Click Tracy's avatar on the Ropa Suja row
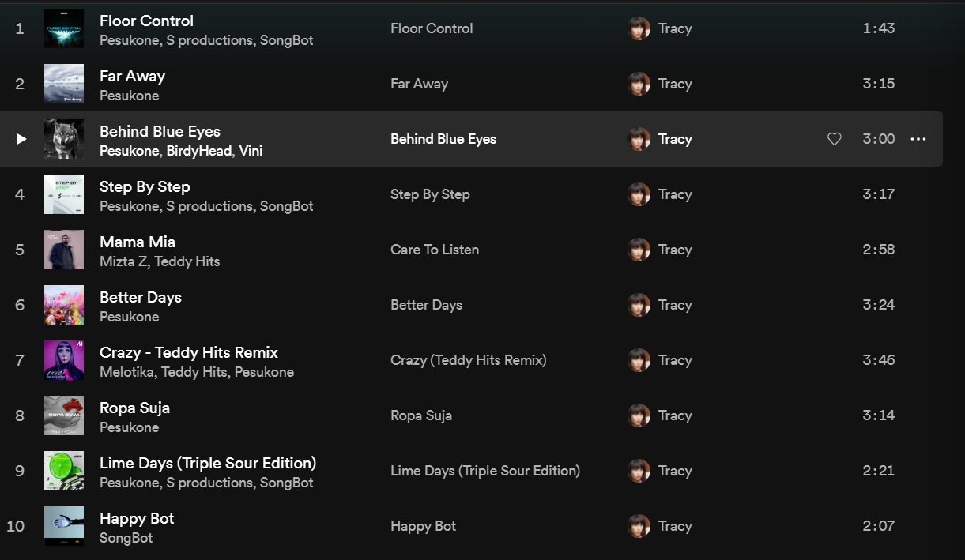The image size is (965, 560). pyautogui.click(x=639, y=415)
